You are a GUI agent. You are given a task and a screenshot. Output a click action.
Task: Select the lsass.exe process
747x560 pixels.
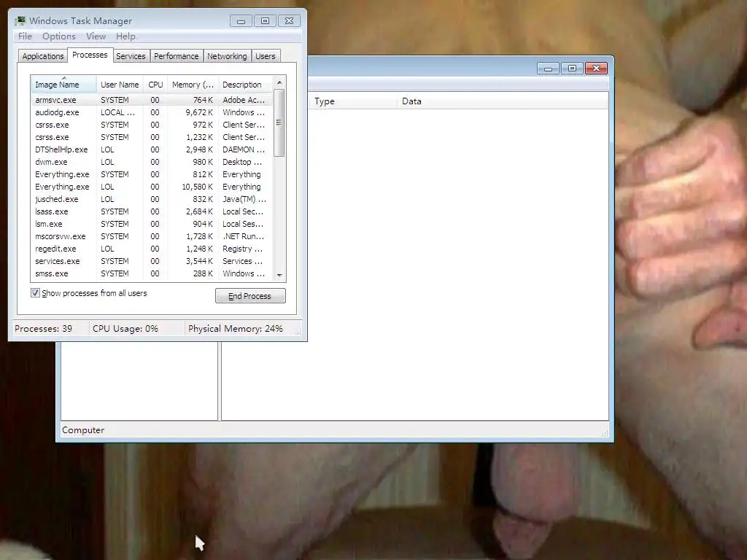152,211
